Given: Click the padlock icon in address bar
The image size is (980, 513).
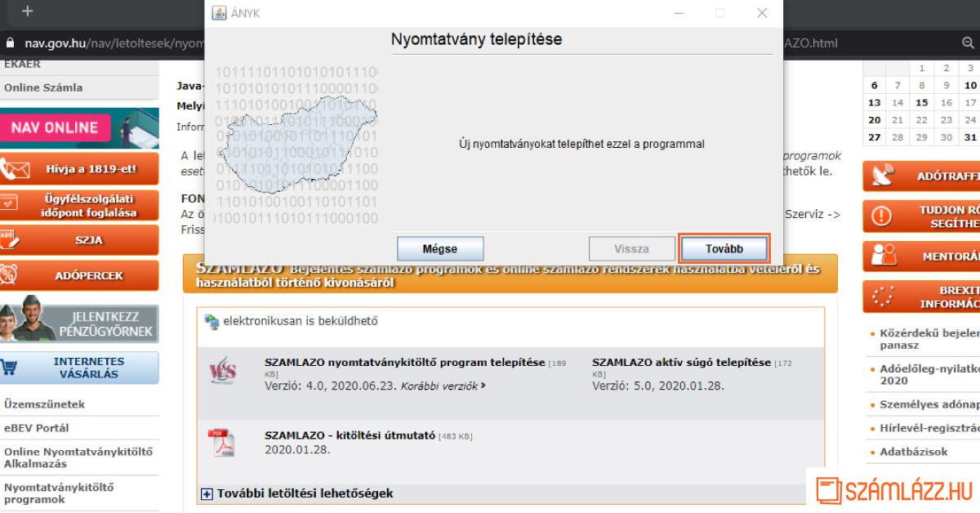Looking at the screenshot, I should point(10,43).
